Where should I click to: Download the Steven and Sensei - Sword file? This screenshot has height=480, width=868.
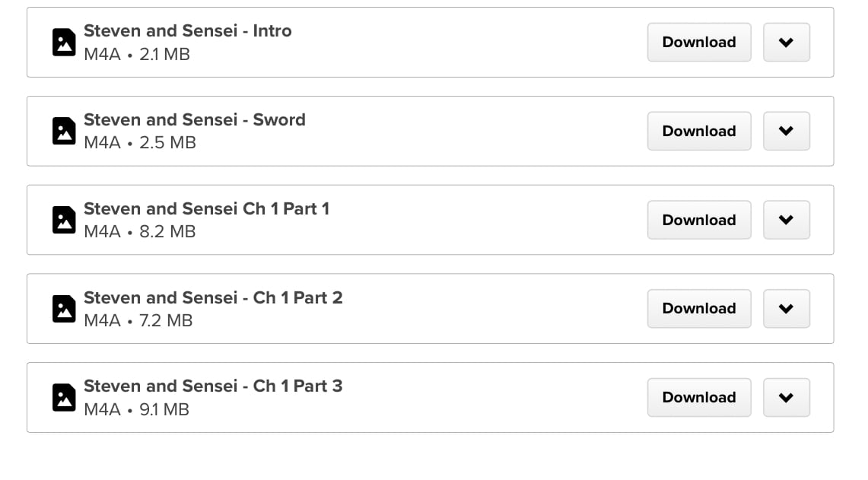click(698, 131)
